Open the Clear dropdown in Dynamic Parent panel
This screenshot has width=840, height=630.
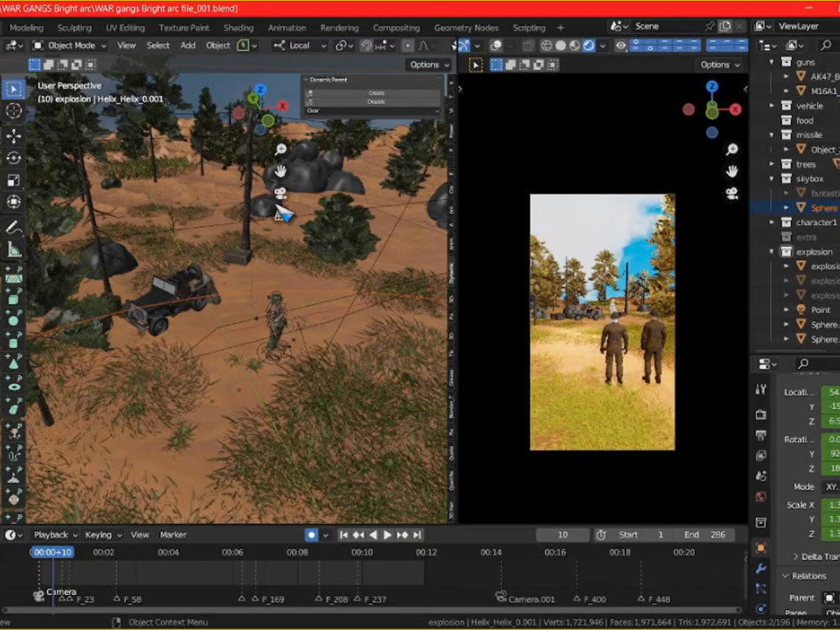(x=372, y=111)
